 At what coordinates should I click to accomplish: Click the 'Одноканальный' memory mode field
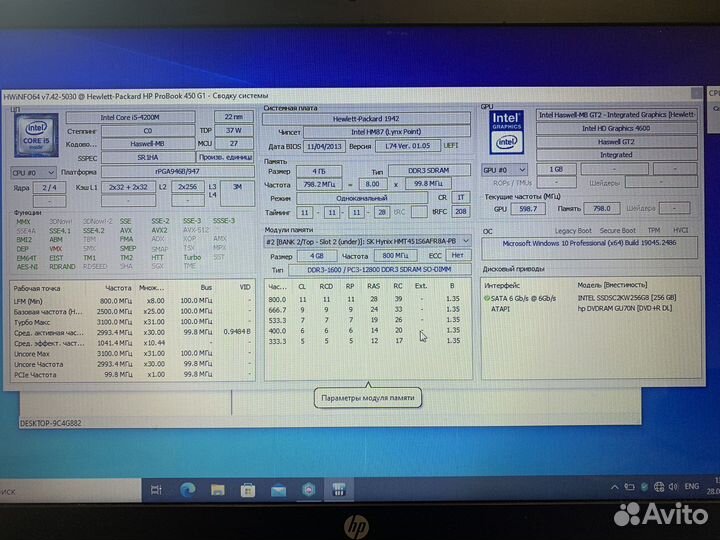[362, 198]
